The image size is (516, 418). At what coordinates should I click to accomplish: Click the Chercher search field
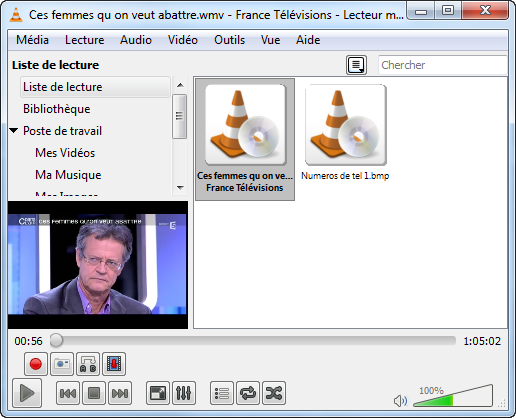tap(443, 65)
